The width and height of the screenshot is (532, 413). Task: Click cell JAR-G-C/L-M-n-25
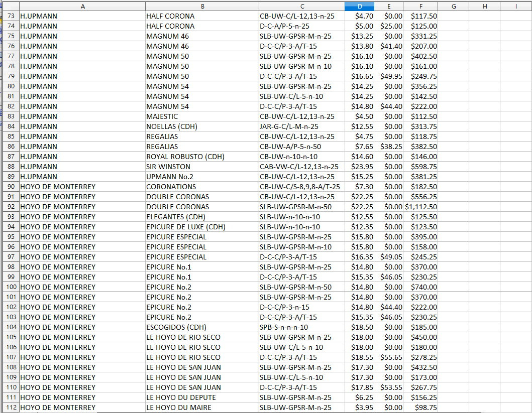(302, 126)
